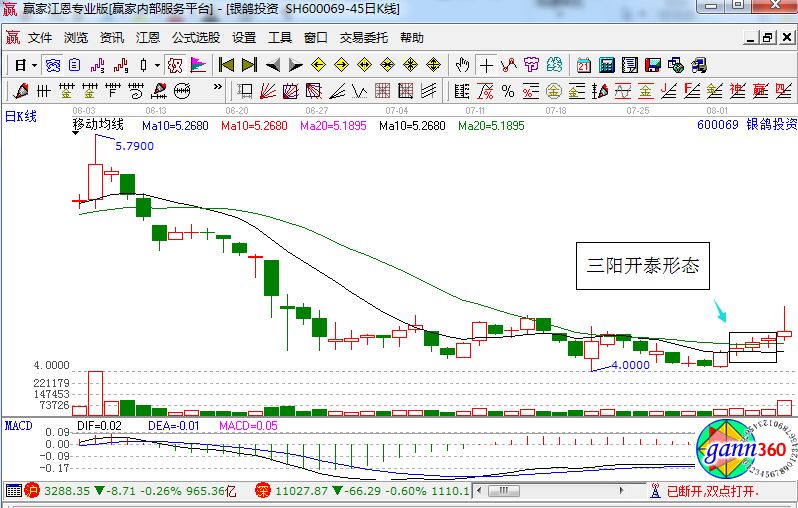
Task: Select the hand pan tool
Action: tap(462, 65)
